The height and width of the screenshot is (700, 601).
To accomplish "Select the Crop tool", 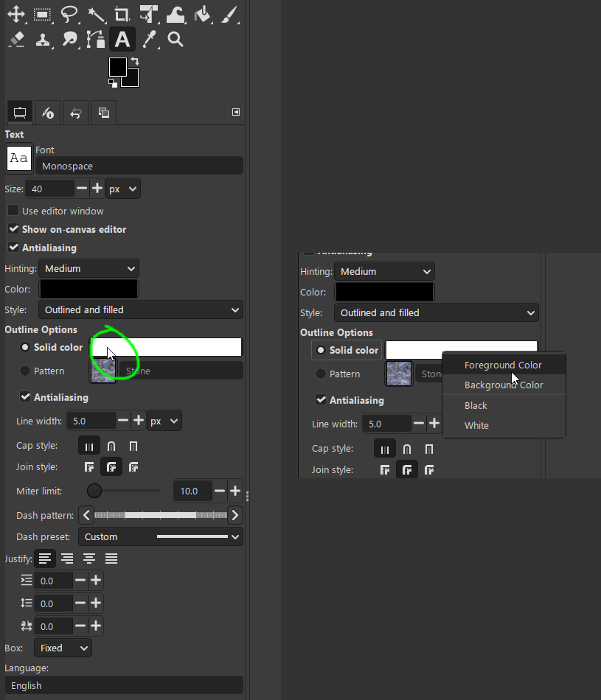I will click(122, 14).
